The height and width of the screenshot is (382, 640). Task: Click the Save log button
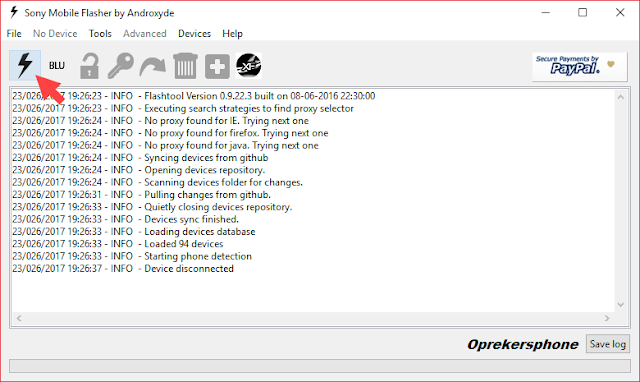point(608,344)
